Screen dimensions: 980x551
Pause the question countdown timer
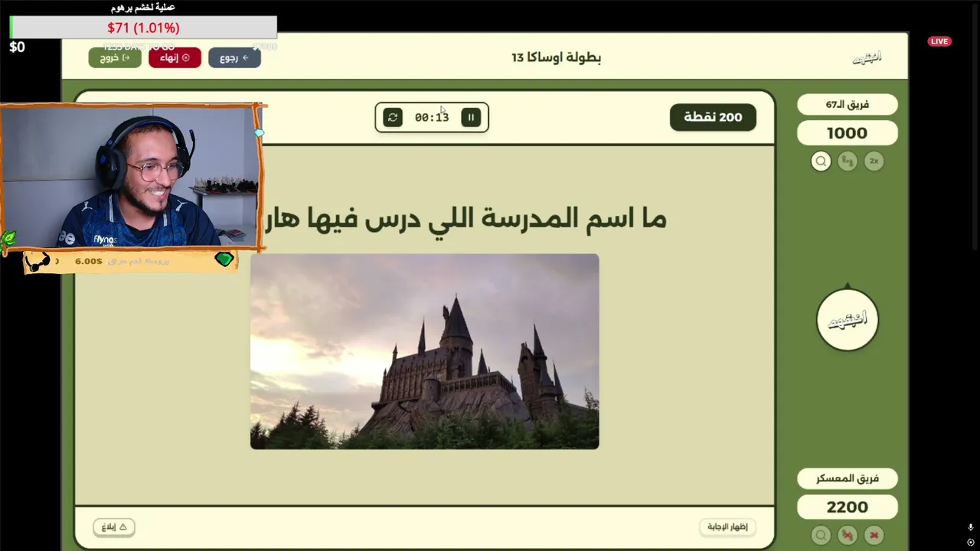pos(471,117)
